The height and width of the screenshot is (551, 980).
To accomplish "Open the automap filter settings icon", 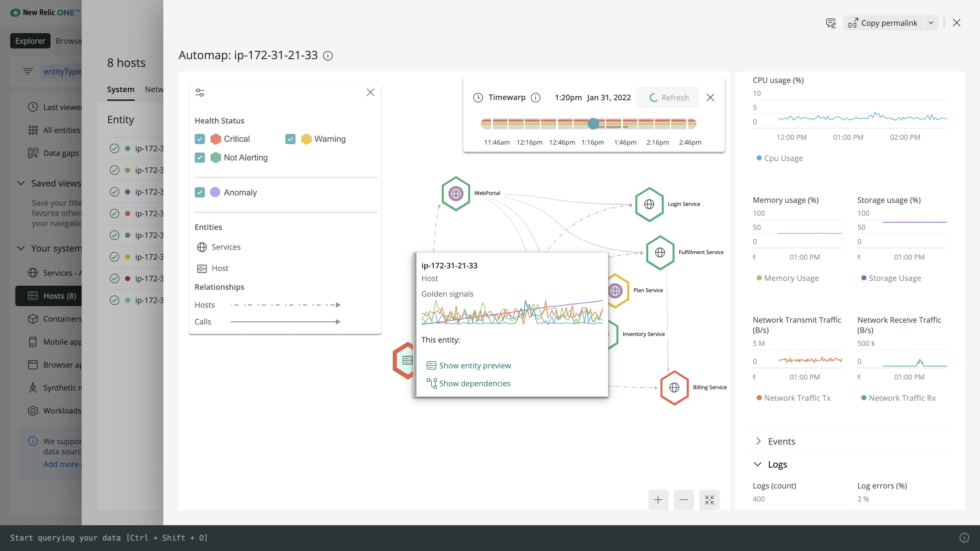I will pos(200,92).
